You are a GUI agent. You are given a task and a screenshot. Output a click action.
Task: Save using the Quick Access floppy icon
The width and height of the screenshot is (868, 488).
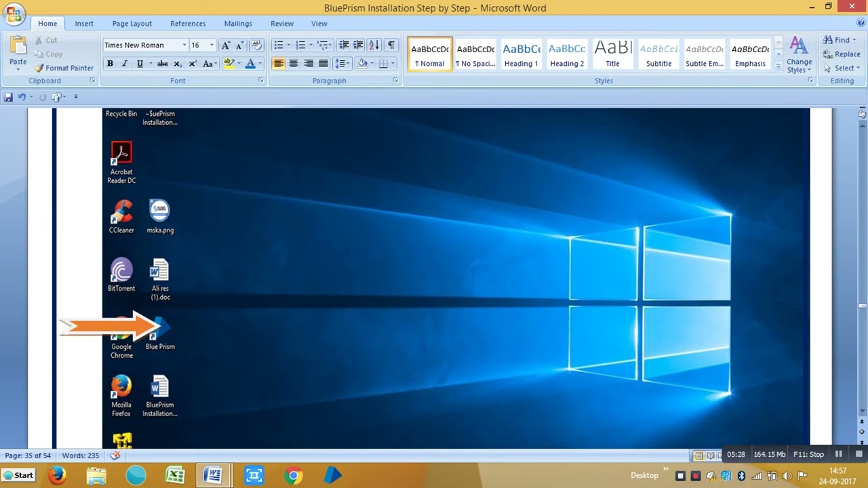[8, 97]
